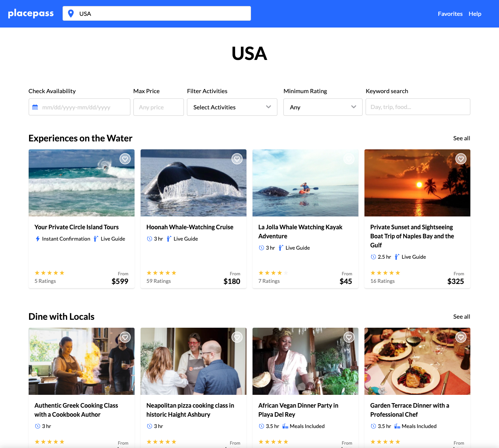
Task: Open the calendar icon in Check Availability
Action: [35, 107]
